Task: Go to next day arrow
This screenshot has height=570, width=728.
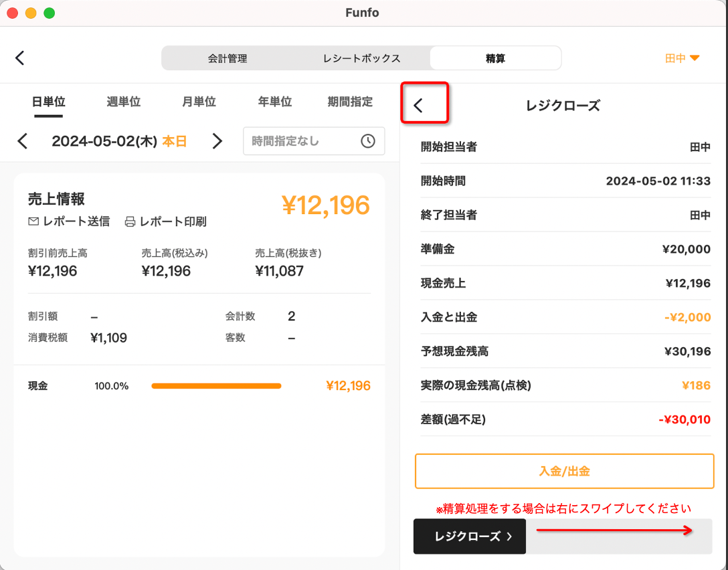Action: pos(217,141)
